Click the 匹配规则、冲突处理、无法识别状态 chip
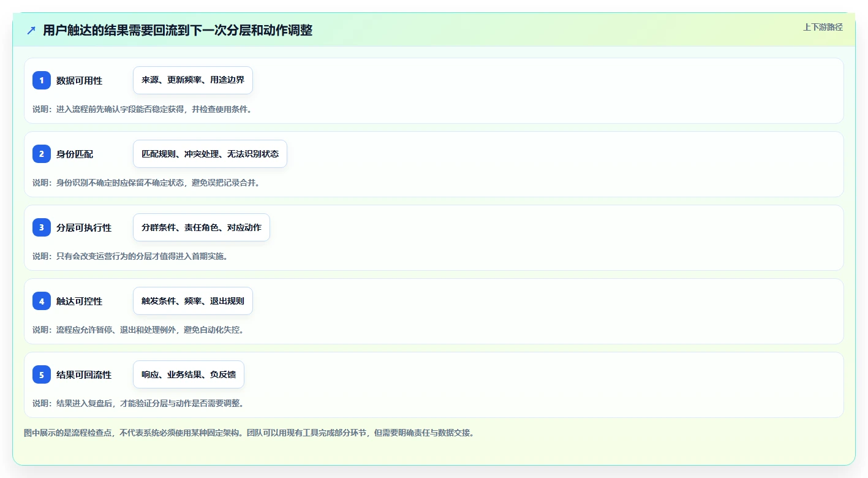 [x=210, y=154]
